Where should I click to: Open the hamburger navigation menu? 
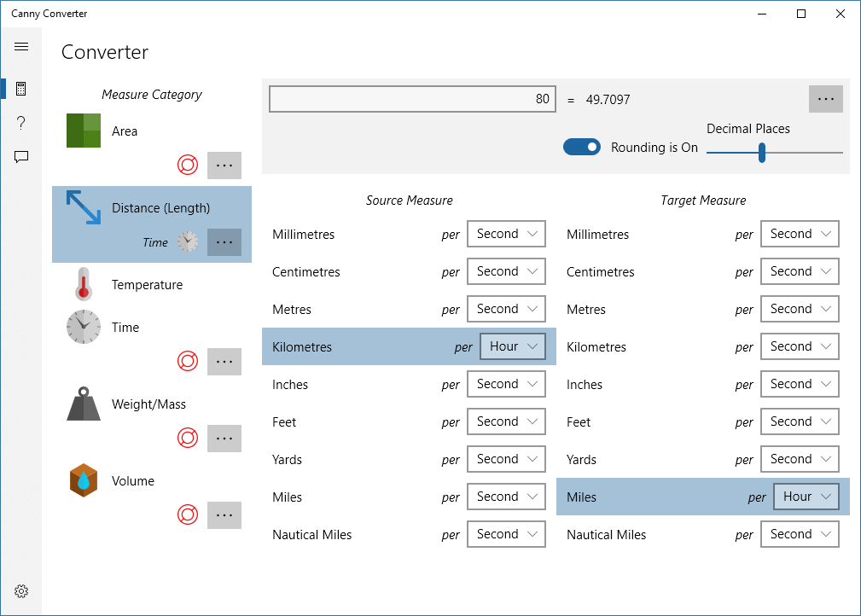coord(21,47)
